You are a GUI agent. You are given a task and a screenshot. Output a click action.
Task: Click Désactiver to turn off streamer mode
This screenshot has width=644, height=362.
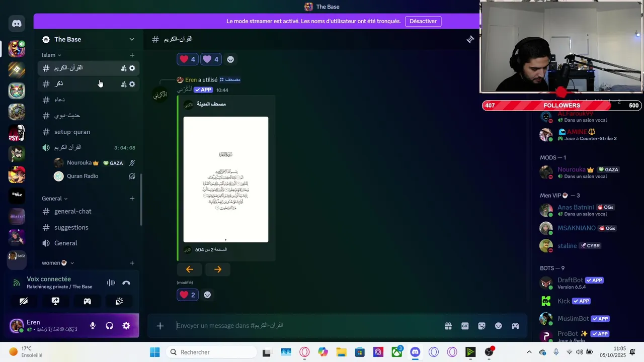(x=423, y=21)
